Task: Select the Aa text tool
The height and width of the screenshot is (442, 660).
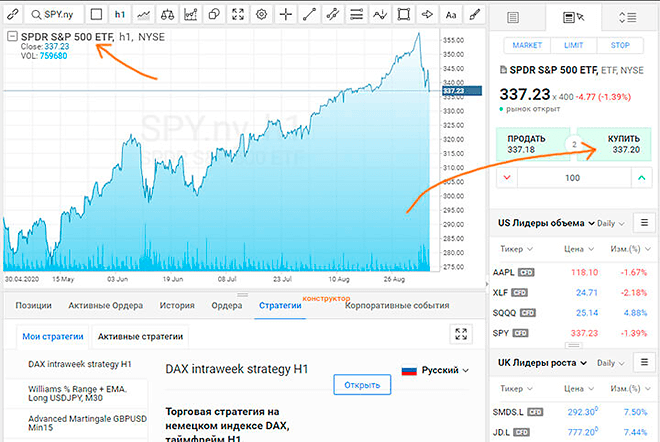Action: (451, 15)
